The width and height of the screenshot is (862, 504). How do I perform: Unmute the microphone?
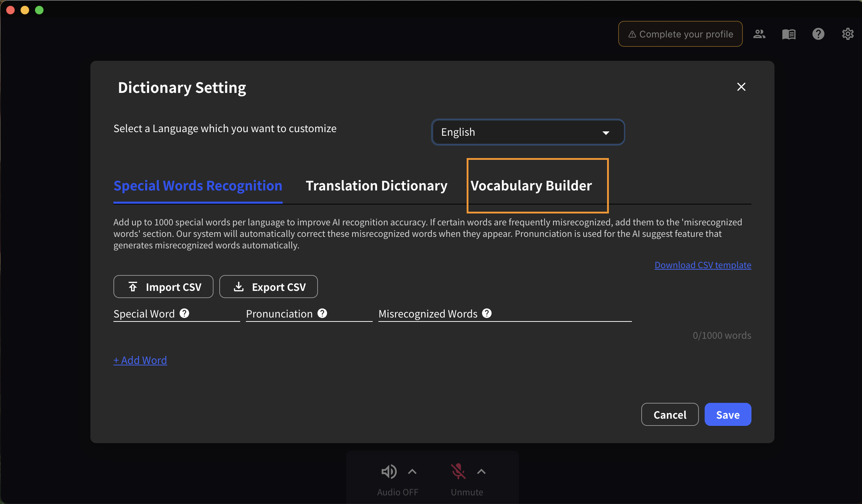458,472
